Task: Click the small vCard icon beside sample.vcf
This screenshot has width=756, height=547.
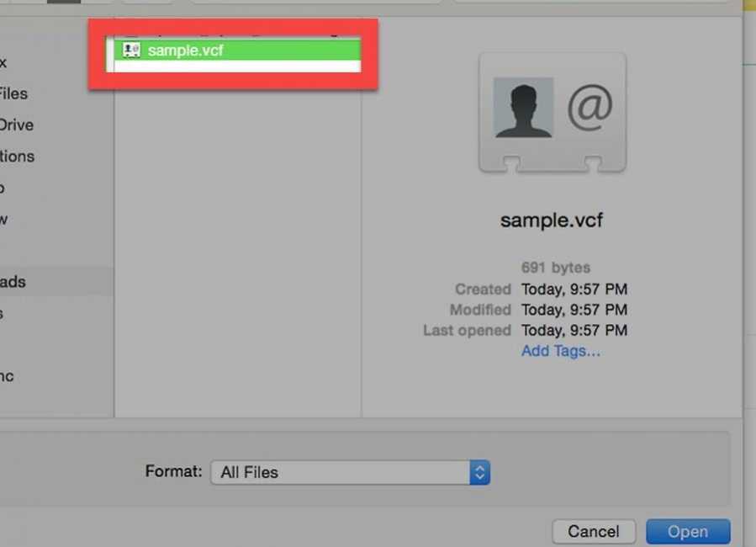Action: (x=131, y=50)
